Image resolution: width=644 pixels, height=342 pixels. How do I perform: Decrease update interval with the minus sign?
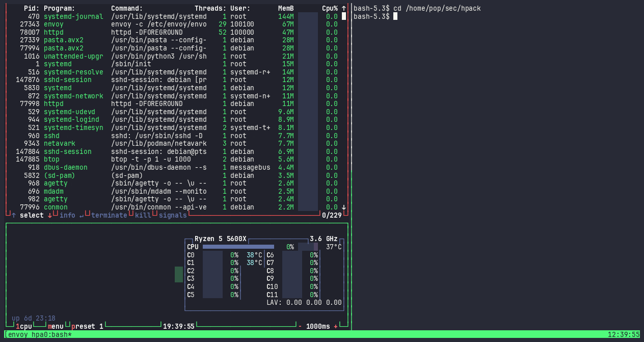pos(300,326)
